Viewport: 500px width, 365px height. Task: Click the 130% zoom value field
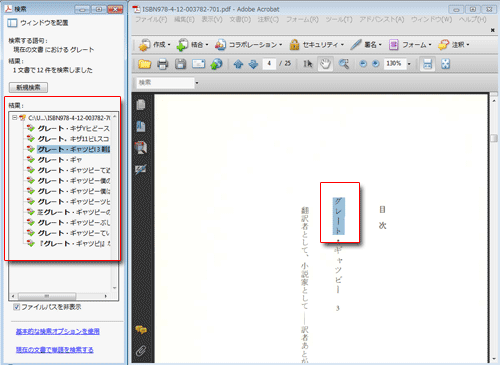[x=395, y=63]
